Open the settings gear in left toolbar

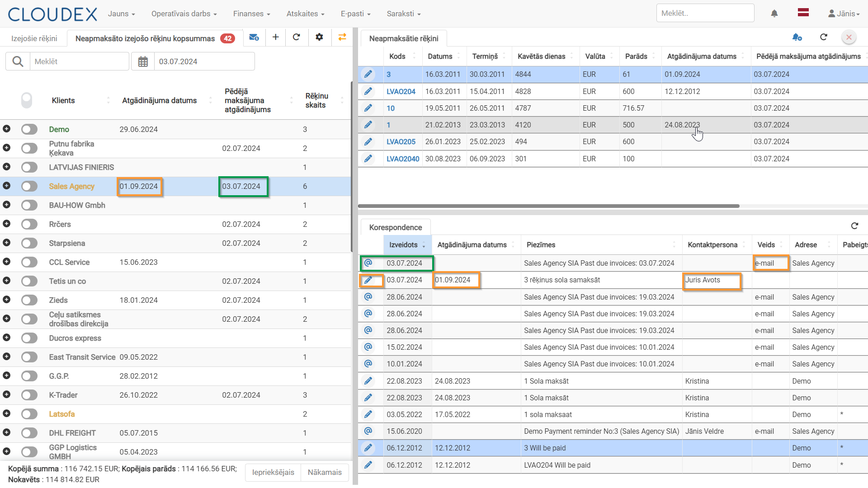coord(319,37)
